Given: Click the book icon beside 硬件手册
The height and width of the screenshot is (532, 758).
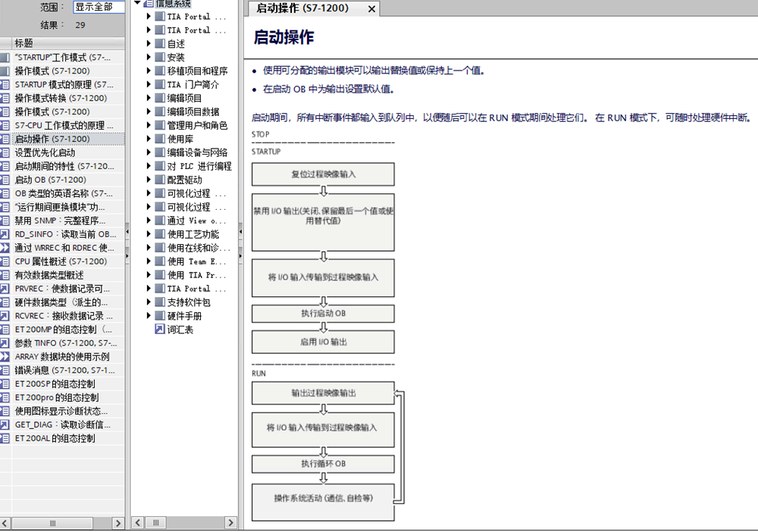Looking at the screenshot, I should (159, 316).
